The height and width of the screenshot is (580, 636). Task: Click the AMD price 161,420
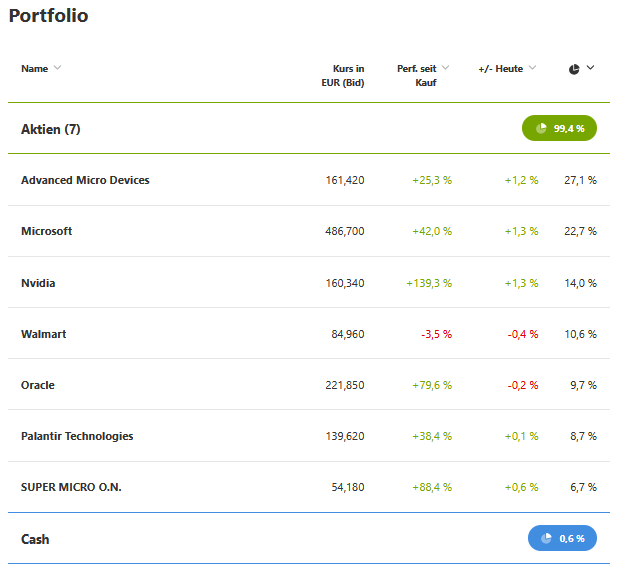point(345,180)
